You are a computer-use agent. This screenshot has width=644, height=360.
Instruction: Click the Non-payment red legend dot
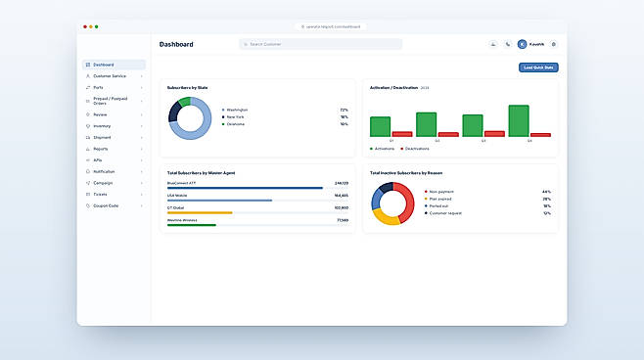click(426, 192)
